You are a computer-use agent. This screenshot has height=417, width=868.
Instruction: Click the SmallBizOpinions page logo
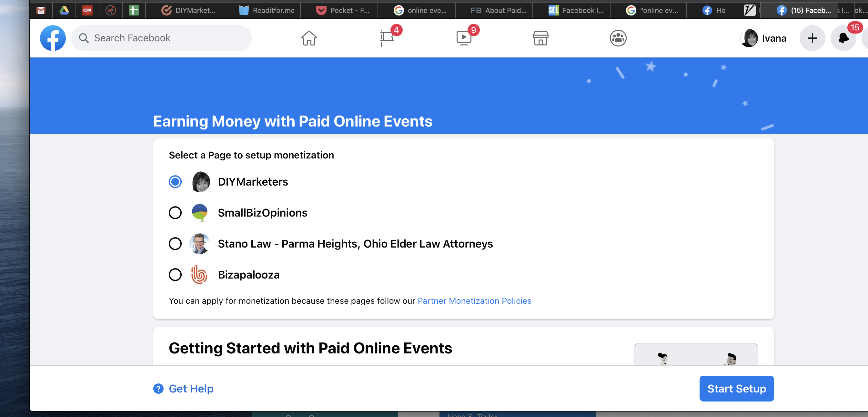coord(199,213)
